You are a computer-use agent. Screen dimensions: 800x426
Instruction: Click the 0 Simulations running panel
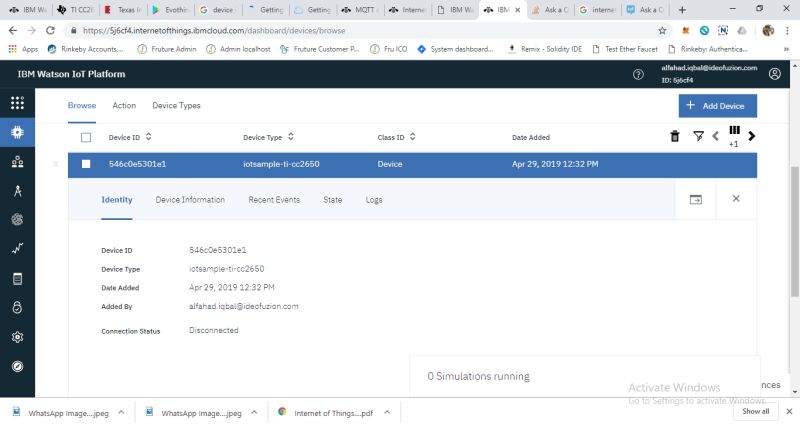click(x=584, y=377)
